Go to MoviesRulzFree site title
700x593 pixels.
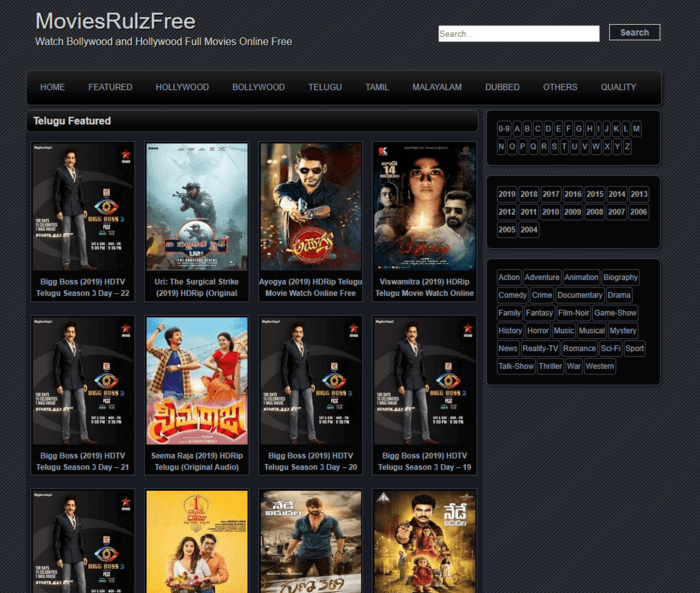coord(115,21)
